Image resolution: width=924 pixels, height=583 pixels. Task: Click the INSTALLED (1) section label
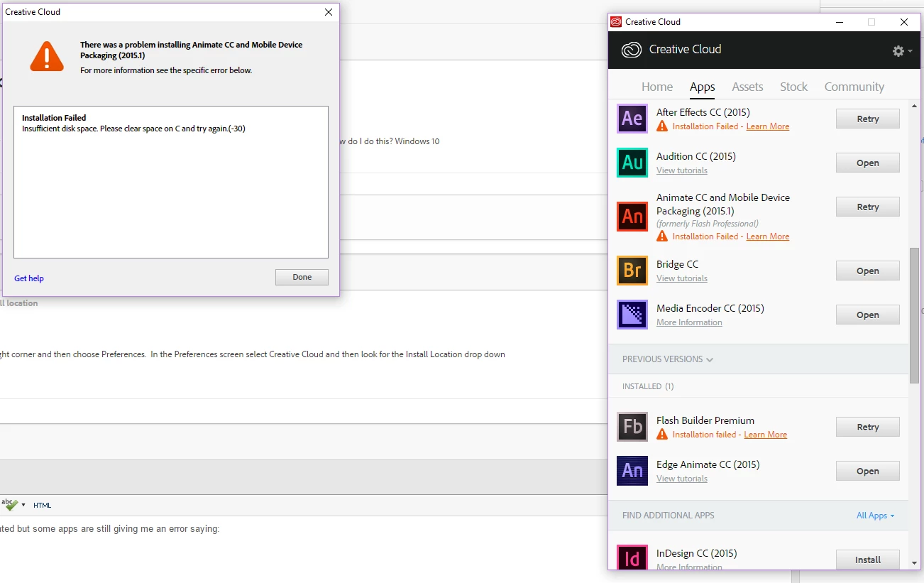pyautogui.click(x=648, y=386)
